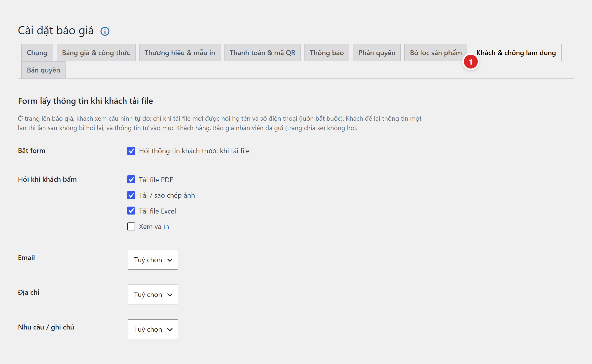Viewport: 592px width, 364px height.
Task: Uncheck the Tải file Excel option
Action: pyautogui.click(x=131, y=211)
